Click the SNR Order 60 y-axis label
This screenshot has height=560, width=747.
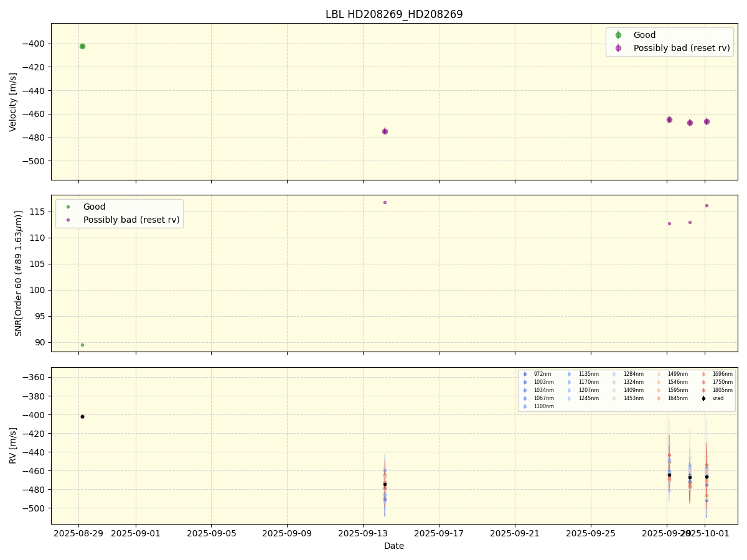19,273
